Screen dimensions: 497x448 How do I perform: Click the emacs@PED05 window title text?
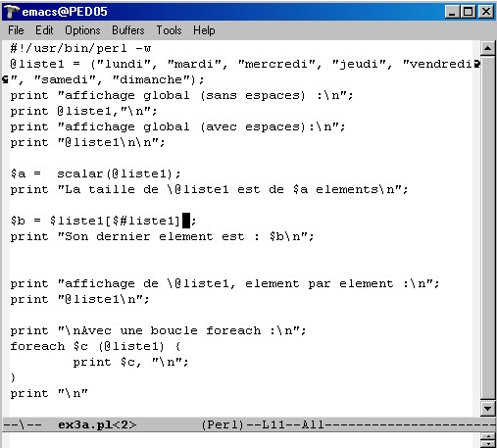65,12
